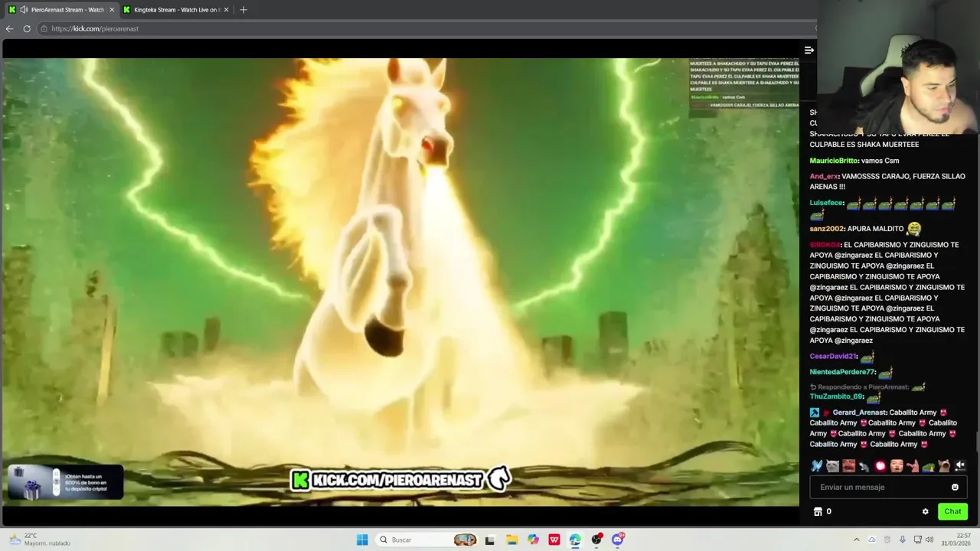Open SIROK06 chat user profile
980x551 pixels.
point(825,245)
